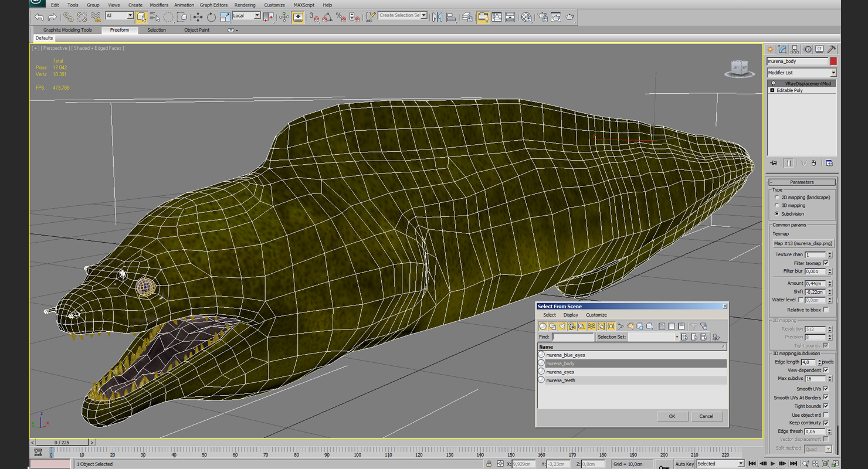868x469 pixels.
Task: Open the Graph Editors menu
Action: click(x=213, y=5)
